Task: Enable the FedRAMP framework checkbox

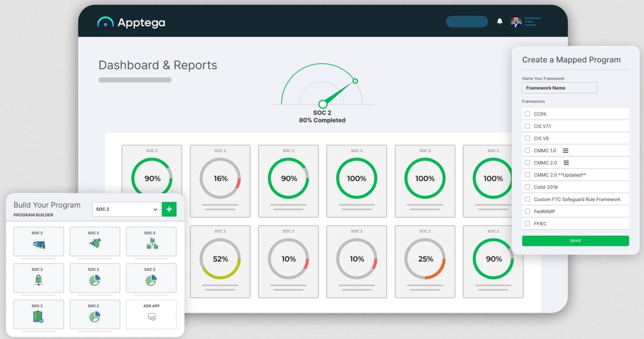Action: click(x=527, y=211)
